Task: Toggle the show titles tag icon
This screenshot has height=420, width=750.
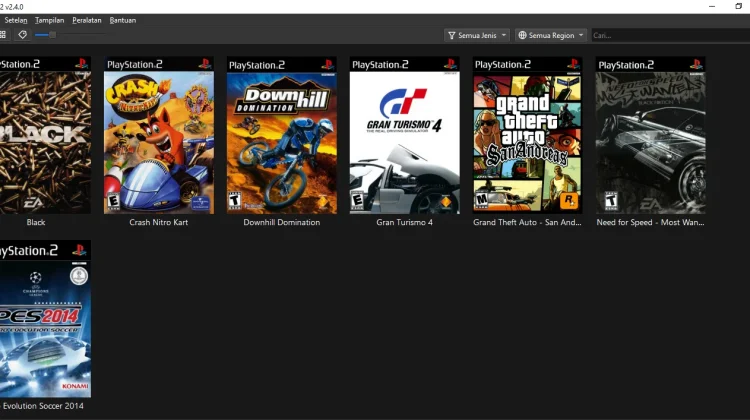Action: tap(22, 35)
